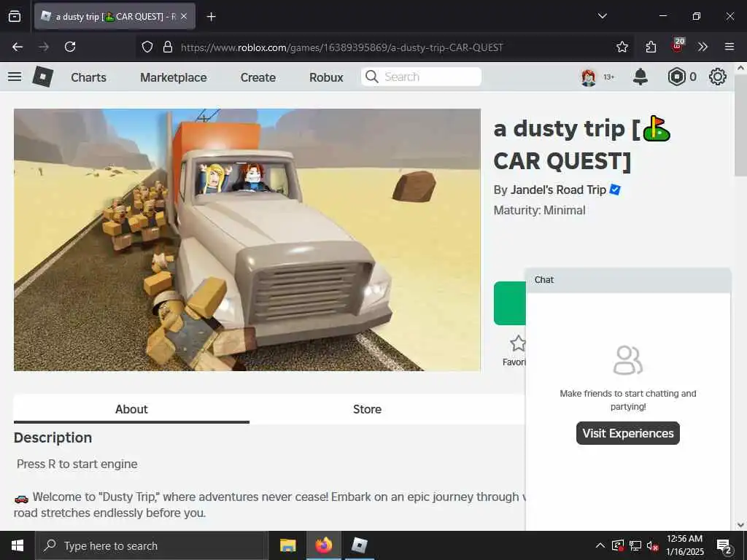747x560 pixels.
Task: Open the network tray icon
Action: point(635,545)
